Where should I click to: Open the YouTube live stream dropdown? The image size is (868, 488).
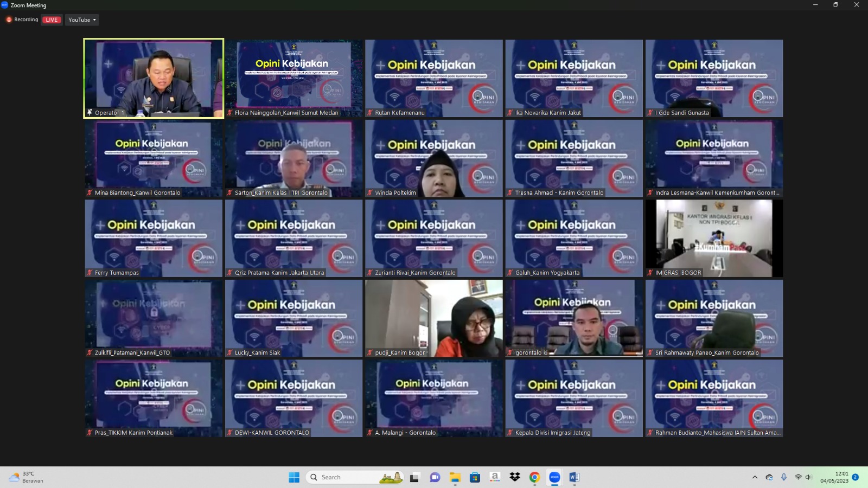pyautogui.click(x=82, y=20)
